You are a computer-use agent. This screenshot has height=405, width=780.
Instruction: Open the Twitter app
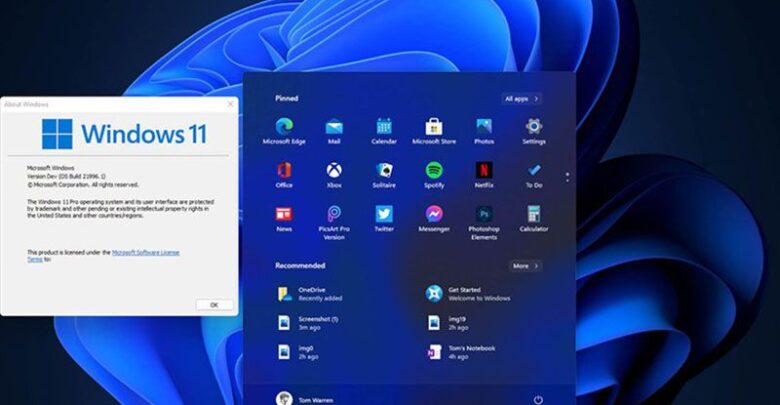(x=384, y=215)
